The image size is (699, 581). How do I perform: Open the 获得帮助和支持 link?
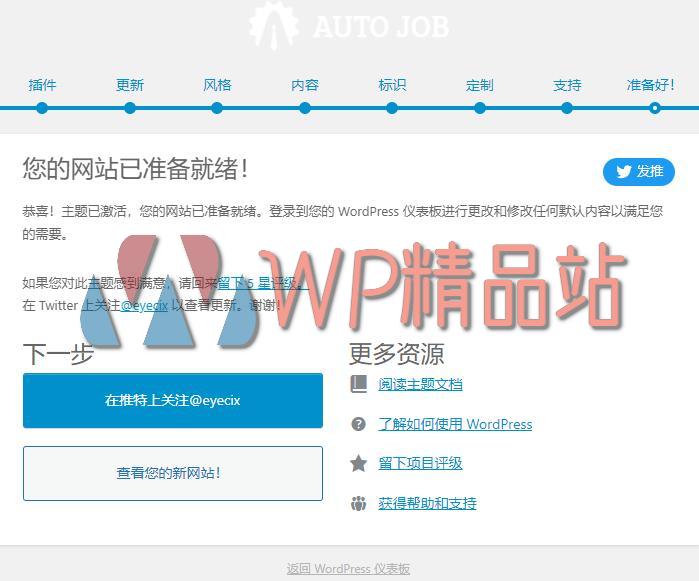(427, 503)
